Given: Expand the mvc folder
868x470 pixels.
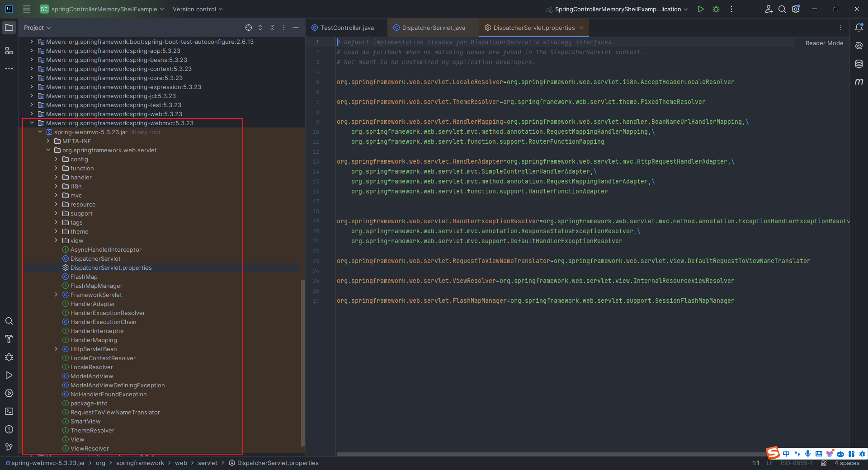Looking at the screenshot, I should tap(56, 195).
